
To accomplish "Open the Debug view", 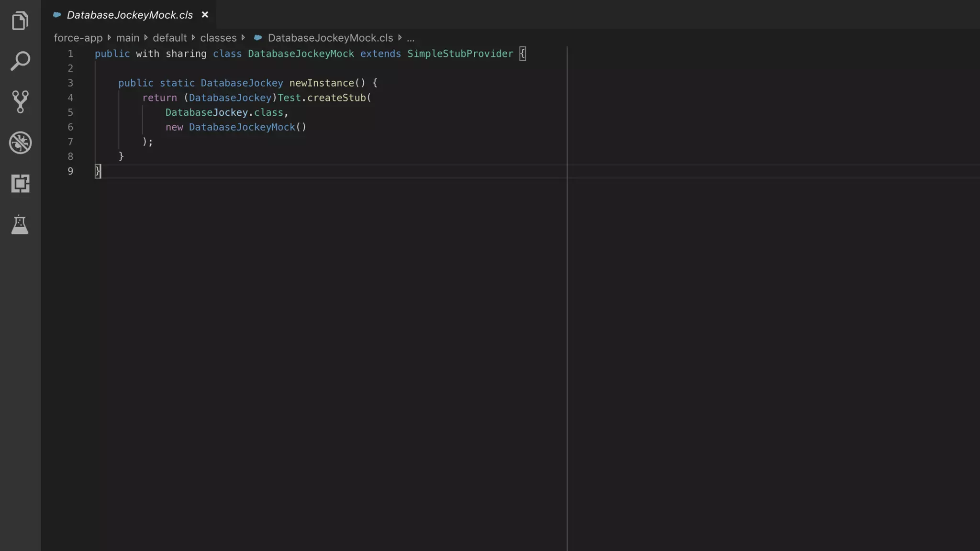I will 20,143.
